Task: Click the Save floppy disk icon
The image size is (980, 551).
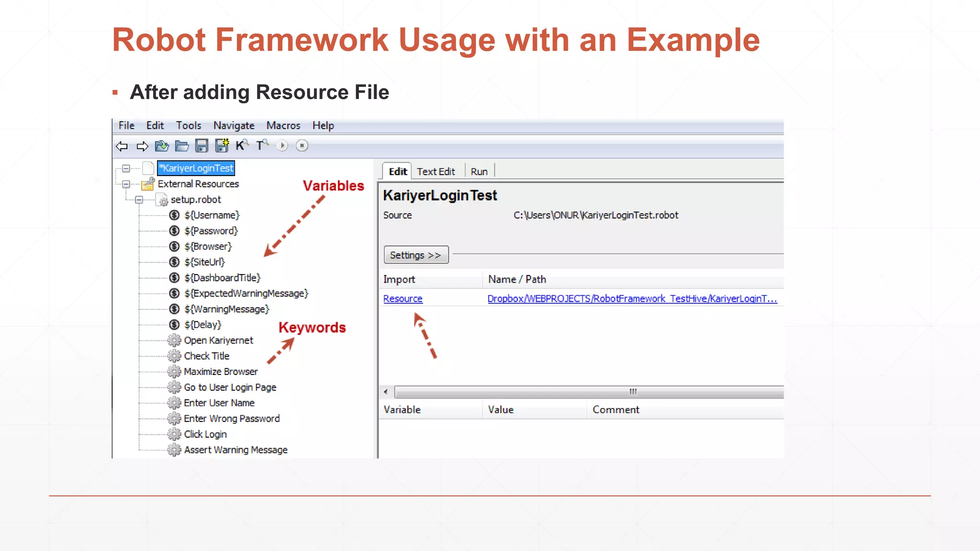Action: pyautogui.click(x=202, y=145)
